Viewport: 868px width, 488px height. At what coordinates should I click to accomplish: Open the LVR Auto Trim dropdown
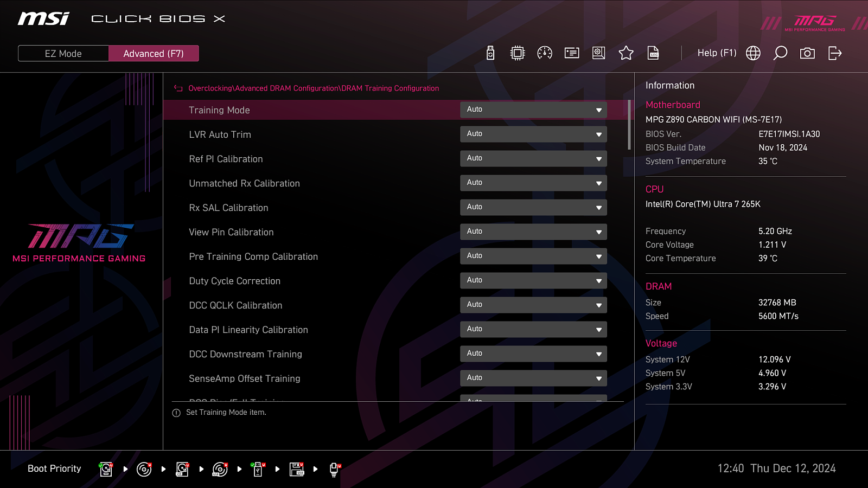533,134
